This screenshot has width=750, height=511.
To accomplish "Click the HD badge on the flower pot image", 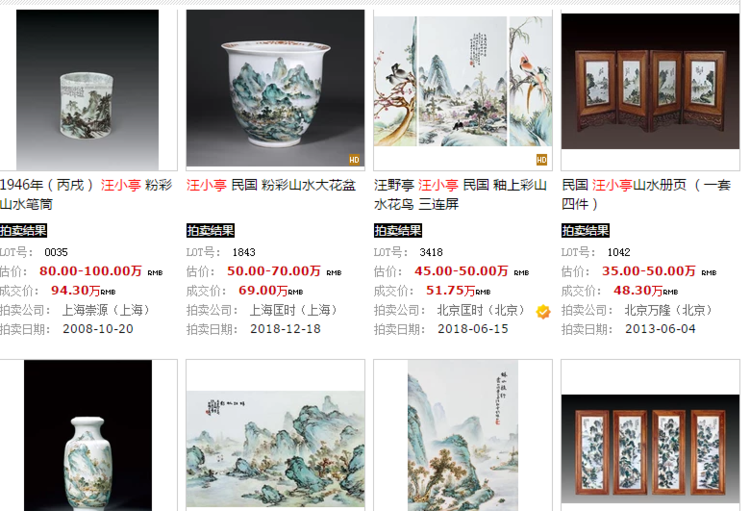I will (x=354, y=160).
